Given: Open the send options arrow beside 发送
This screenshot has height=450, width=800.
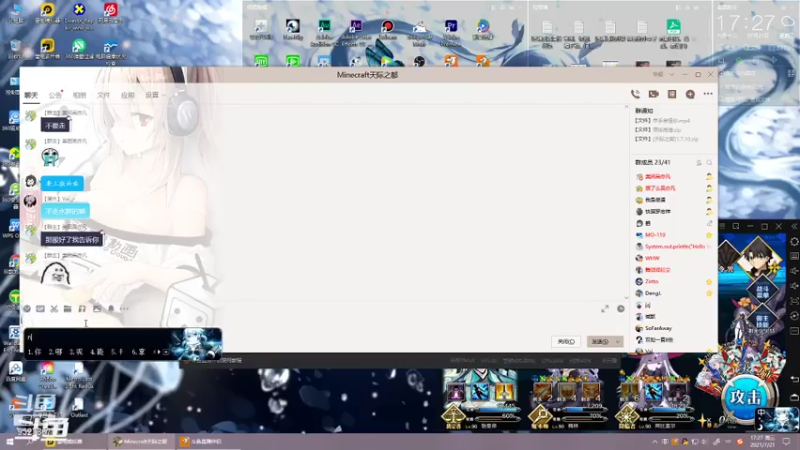Looking at the screenshot, I should [618, 341].
